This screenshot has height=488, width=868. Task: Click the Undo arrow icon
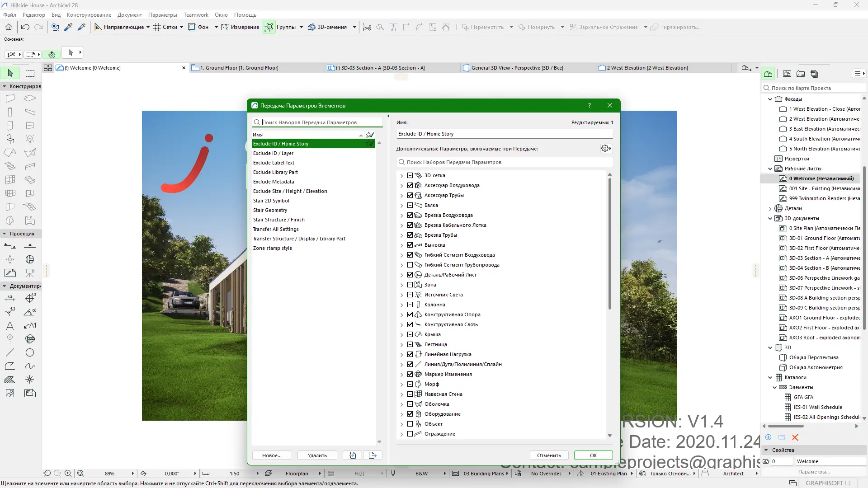tap(25, 27)
